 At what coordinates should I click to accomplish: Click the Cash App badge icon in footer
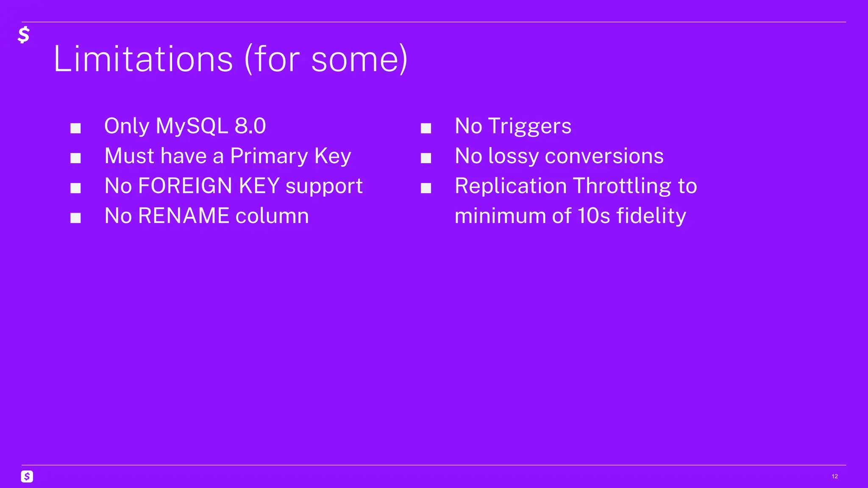click(27, 477)
